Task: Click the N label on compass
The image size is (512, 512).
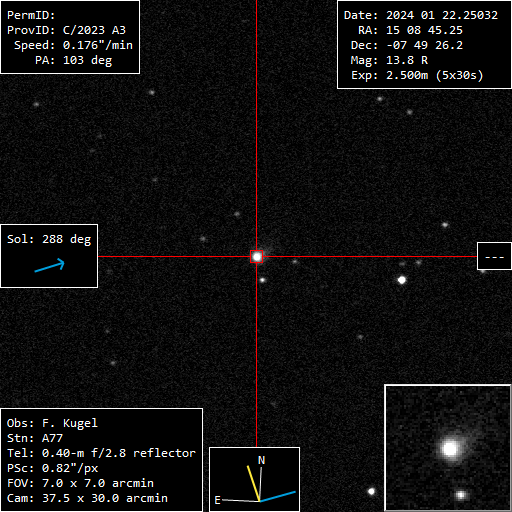Action: pos(262,460)
